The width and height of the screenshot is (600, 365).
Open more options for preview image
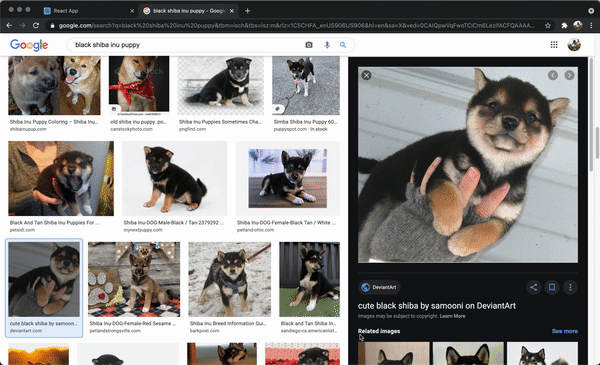tap(570, 287)
